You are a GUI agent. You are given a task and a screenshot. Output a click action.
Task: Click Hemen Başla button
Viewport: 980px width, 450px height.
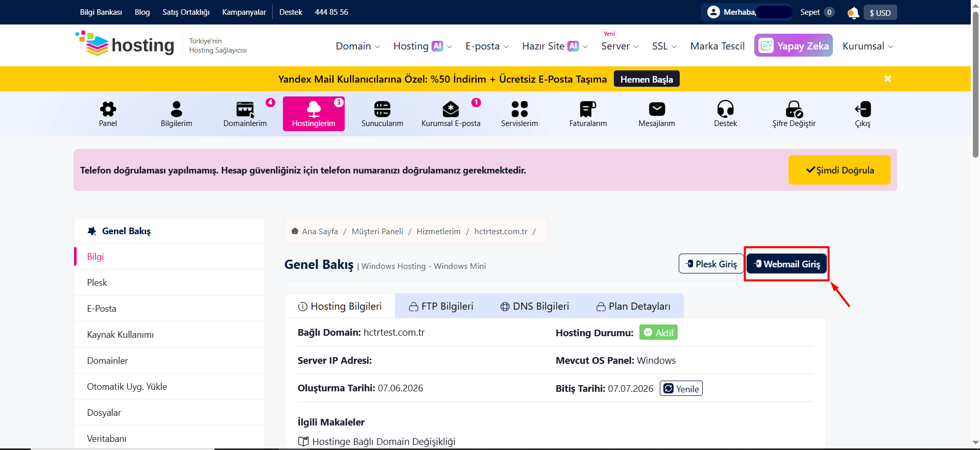click(x=647, y=79)
